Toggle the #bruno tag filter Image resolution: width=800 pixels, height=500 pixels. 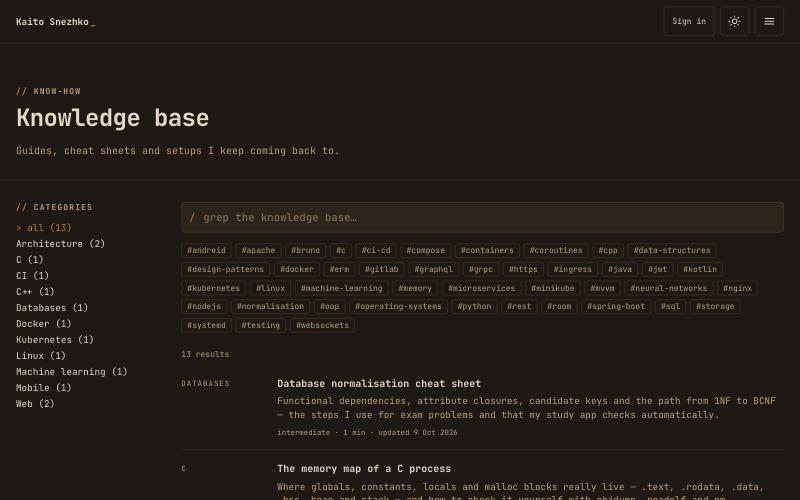click(x=305, y=251)
